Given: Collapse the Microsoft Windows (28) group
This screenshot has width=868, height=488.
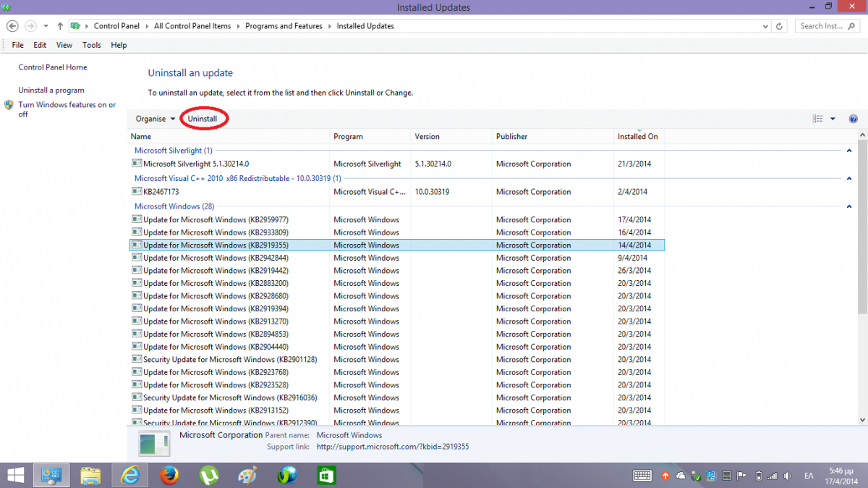Looking at the screenshot, I should point(848,206).
